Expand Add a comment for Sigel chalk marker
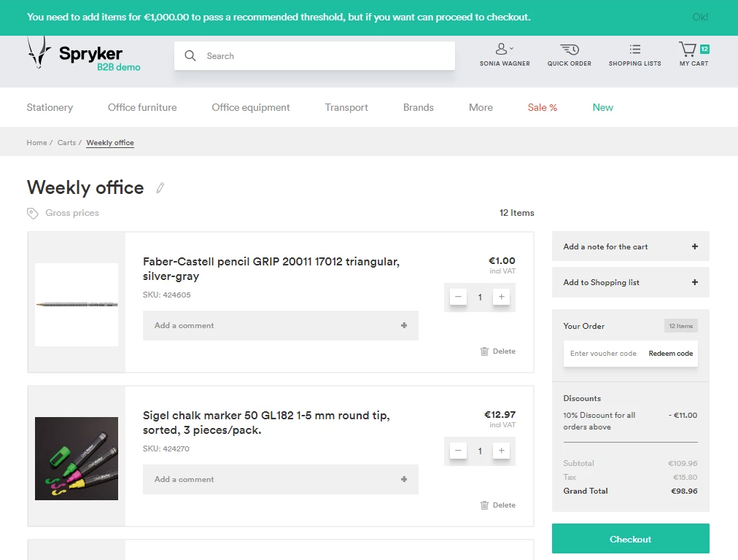 click(281, 479)
